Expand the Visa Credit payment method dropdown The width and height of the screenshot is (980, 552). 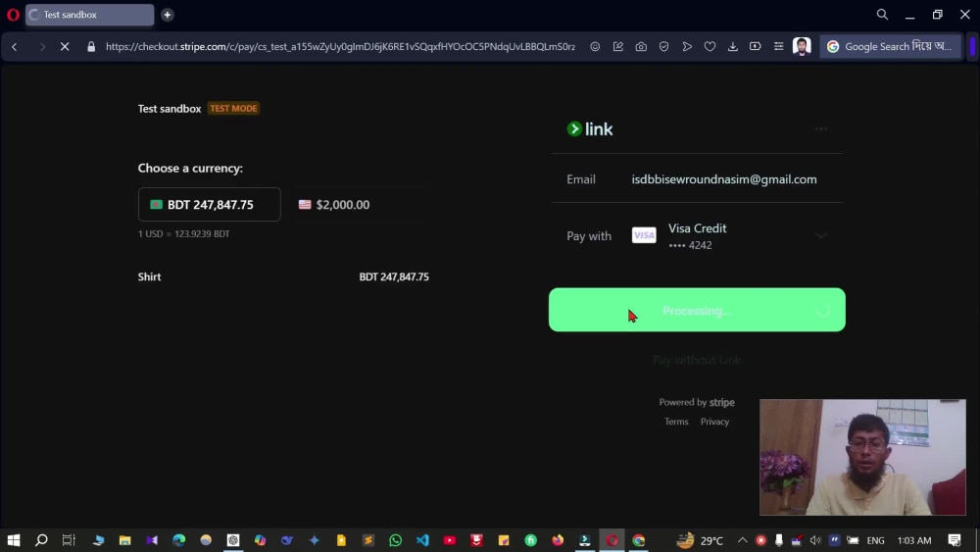pyautogui.click(x=821, y=235)
